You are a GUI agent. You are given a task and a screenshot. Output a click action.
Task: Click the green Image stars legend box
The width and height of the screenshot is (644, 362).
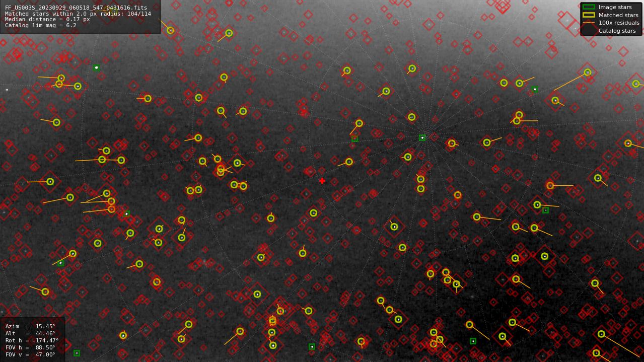point(589,7)
